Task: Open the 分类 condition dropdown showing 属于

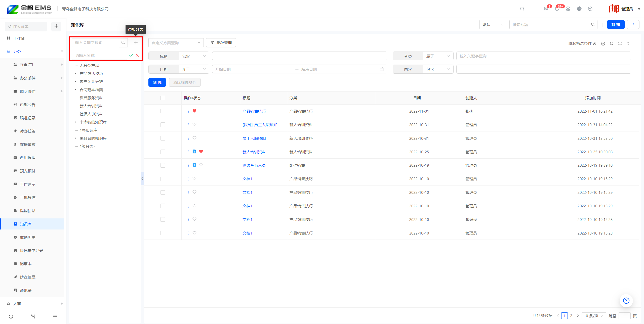Action: tap(438, 56)
